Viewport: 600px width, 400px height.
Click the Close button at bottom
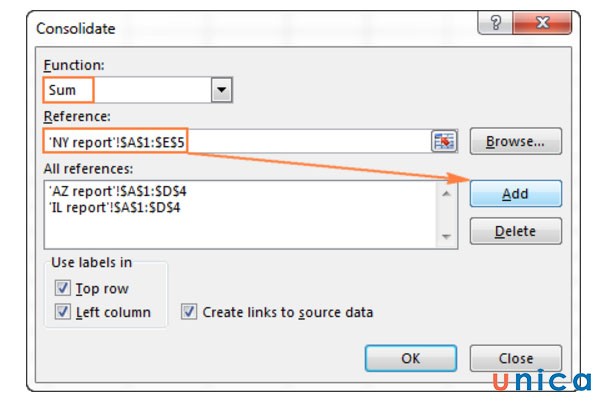click(x=515, y=357)
